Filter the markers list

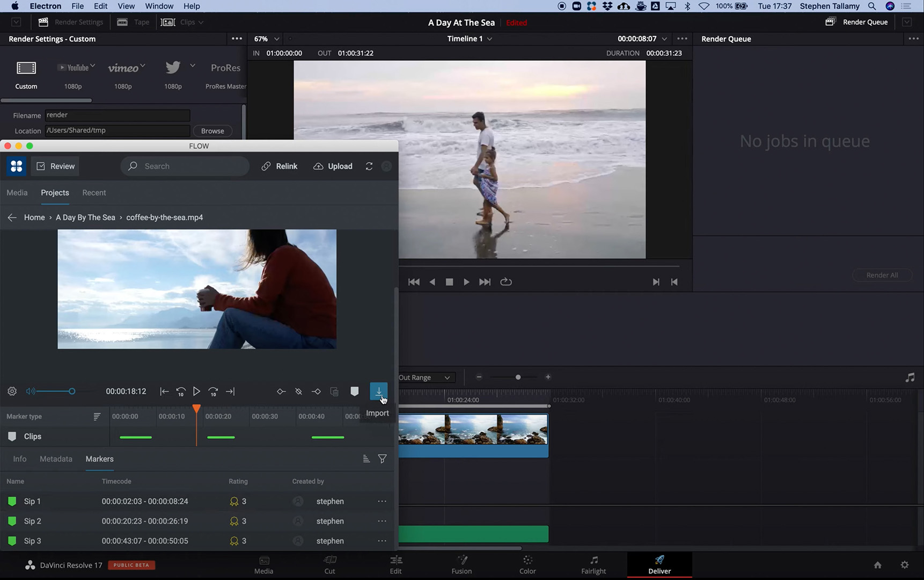pyautogui.click(x=382, y=459)
